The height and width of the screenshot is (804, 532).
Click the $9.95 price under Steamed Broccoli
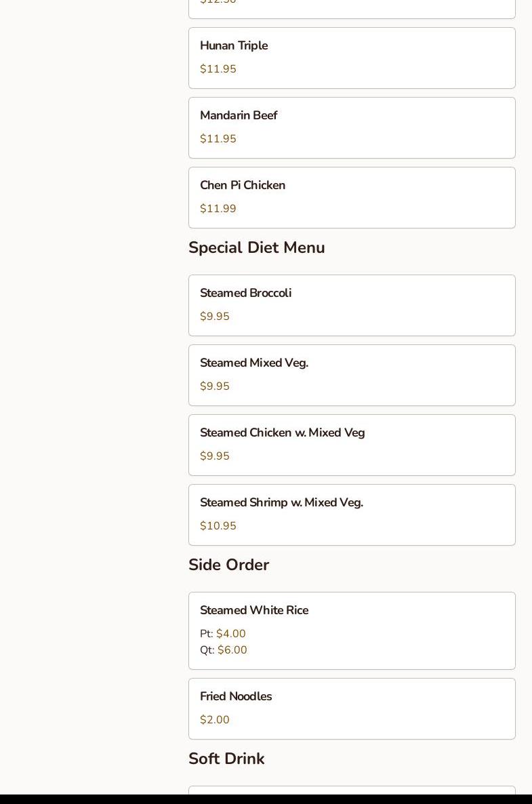click(215, 317)
